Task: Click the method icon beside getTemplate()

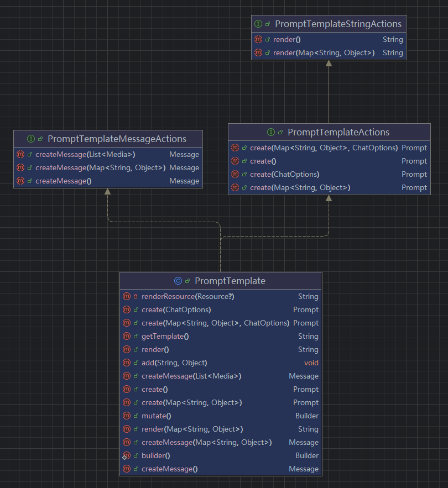Action: 127,336
